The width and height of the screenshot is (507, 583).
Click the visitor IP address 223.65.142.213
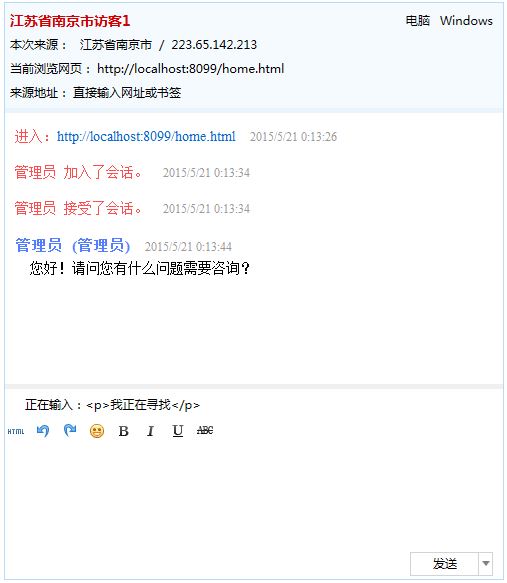pyautogui.click(x=214, y=45)
